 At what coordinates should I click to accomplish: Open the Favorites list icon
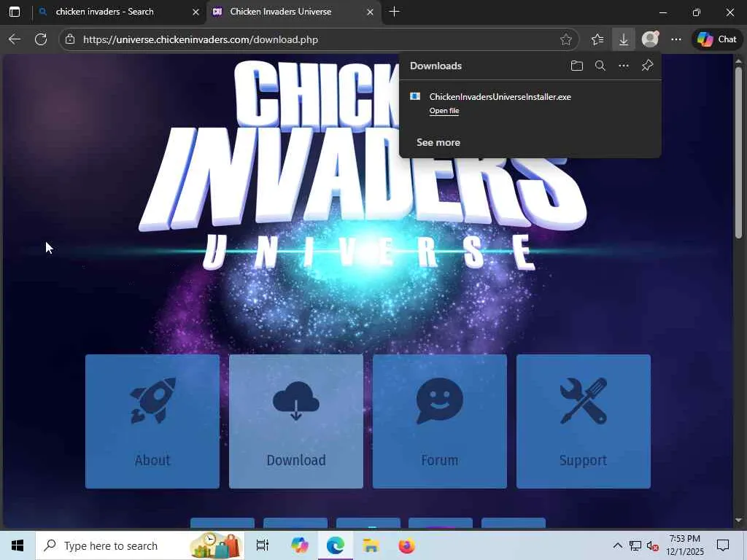pos(597,39)
